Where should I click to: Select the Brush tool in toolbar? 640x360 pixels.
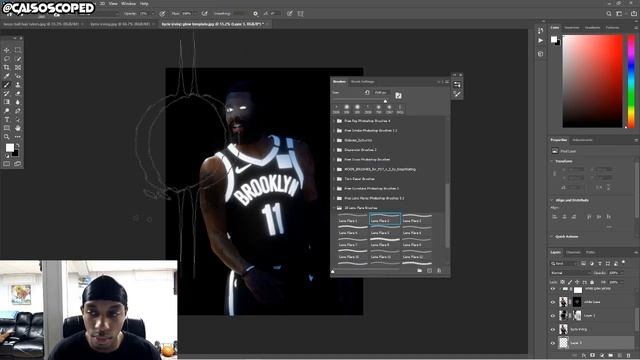(7, 85)
